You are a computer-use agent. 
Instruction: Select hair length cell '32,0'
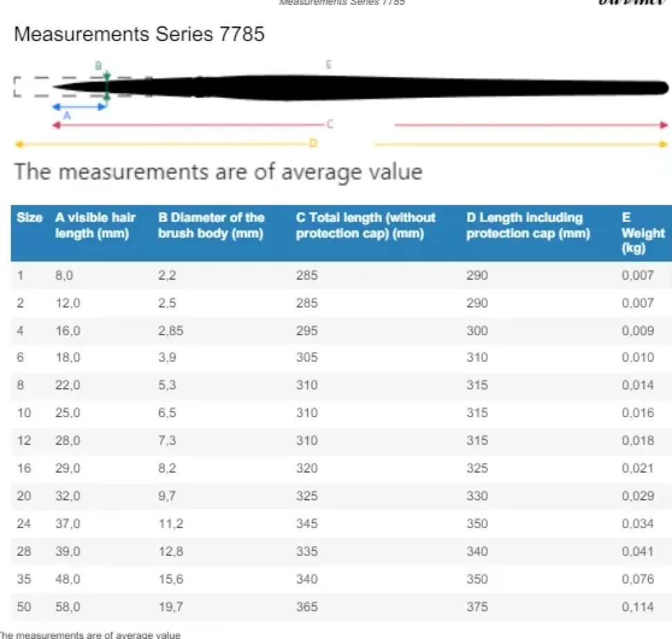68,496
